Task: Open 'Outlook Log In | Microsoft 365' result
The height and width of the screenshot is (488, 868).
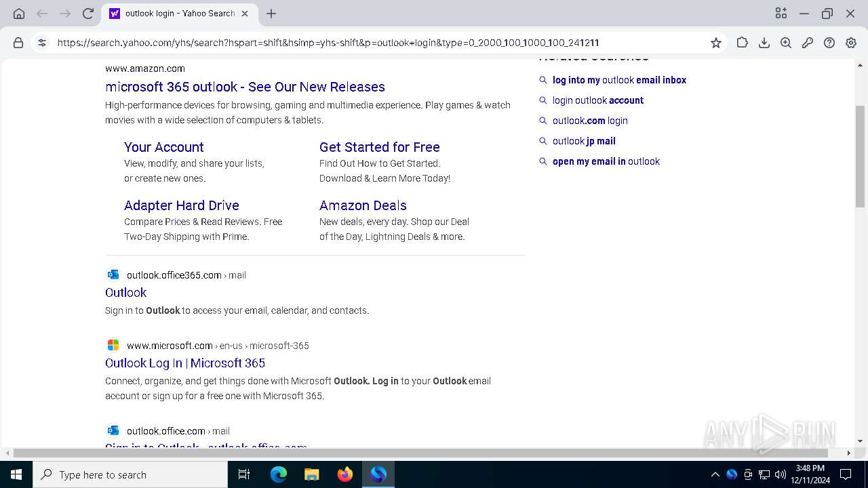Action: point(185,363)
